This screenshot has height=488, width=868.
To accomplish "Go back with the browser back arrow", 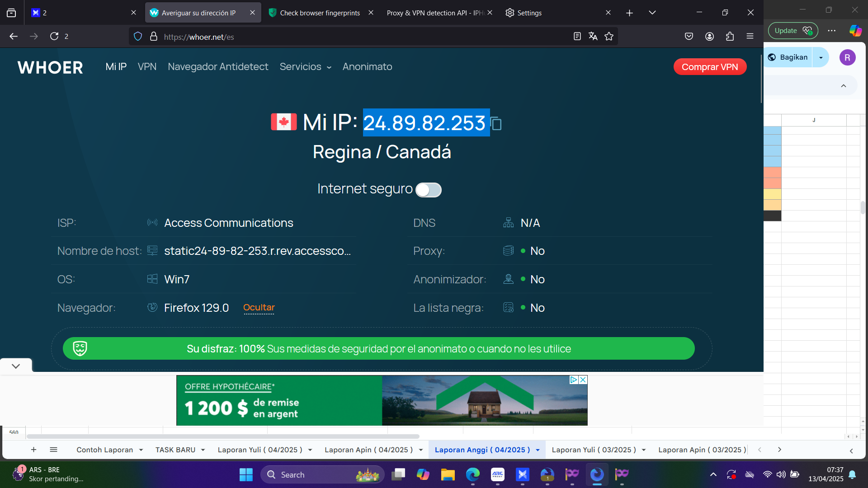I will point(14,36).
